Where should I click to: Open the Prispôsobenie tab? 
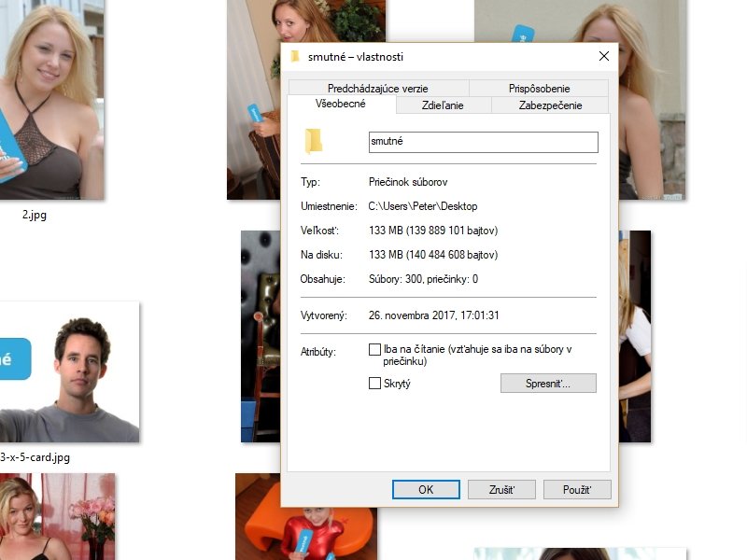click(x=538, y=88)
